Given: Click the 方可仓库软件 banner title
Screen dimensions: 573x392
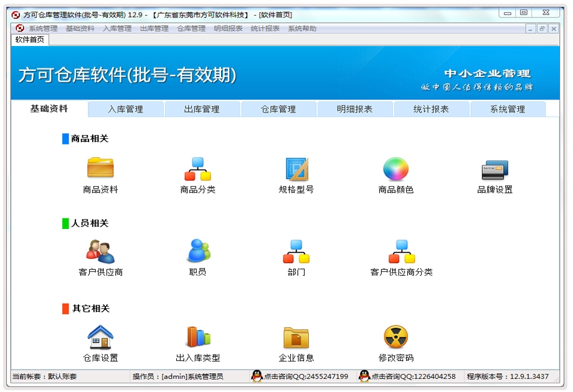Looking at the screenshot, I should click(128, 75).
